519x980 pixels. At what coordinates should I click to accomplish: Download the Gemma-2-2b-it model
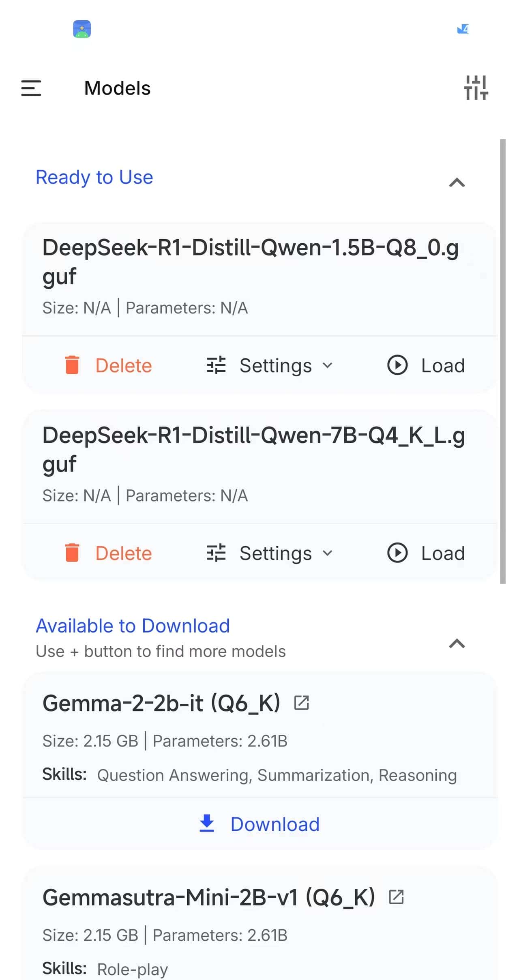click(259, 824)
